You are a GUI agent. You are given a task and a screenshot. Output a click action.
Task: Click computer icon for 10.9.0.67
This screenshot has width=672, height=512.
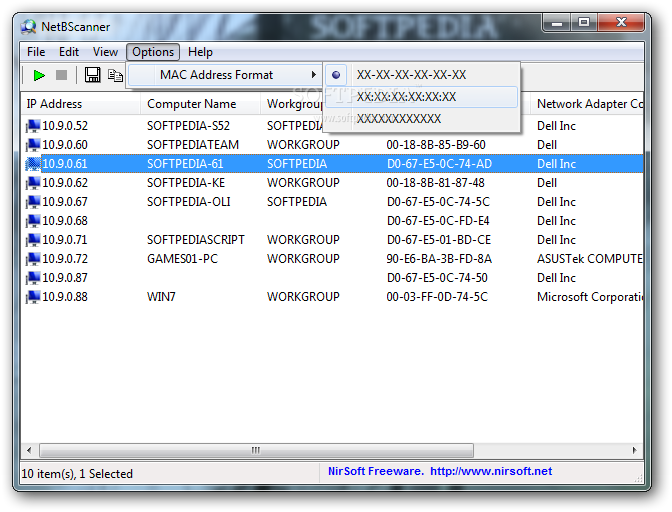33,202
